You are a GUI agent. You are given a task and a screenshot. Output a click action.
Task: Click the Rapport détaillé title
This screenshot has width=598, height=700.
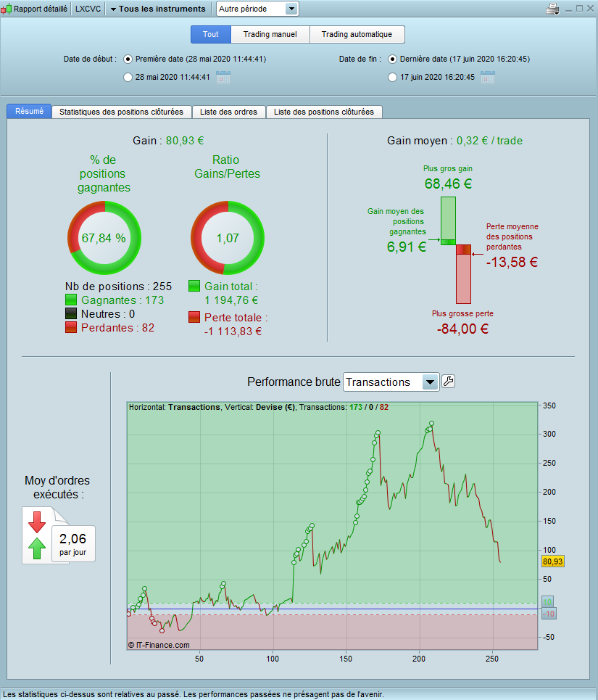coord(41,9)
